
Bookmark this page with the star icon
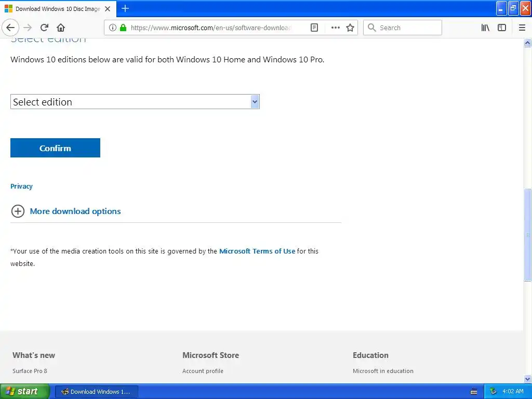coord(350,28)
